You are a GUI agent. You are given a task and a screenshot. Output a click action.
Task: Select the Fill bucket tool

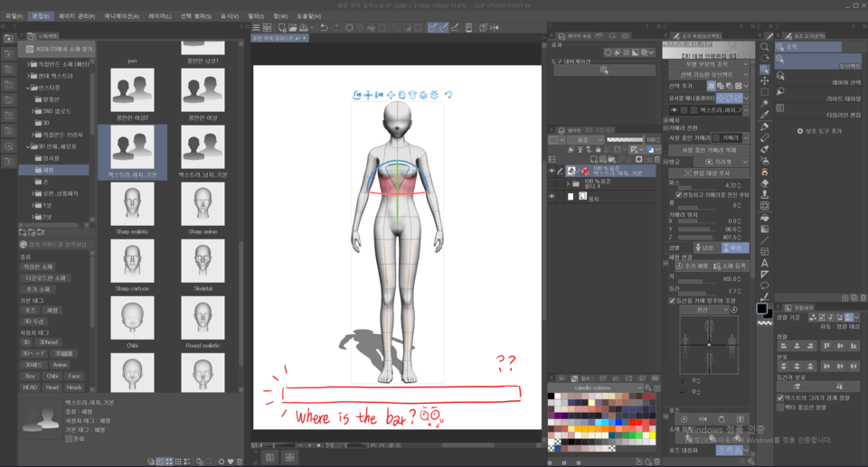(x=765, y=218)
